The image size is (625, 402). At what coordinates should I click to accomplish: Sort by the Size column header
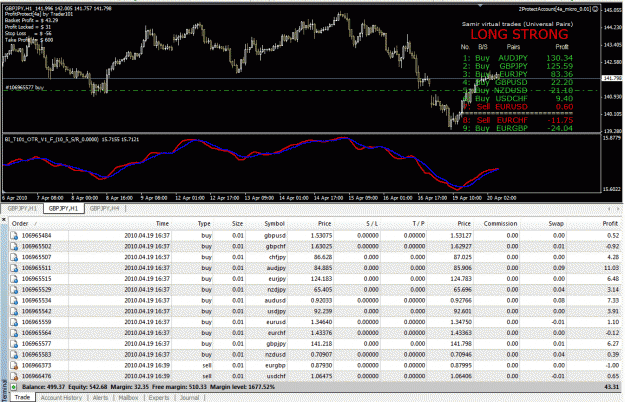tap(237, 224)
